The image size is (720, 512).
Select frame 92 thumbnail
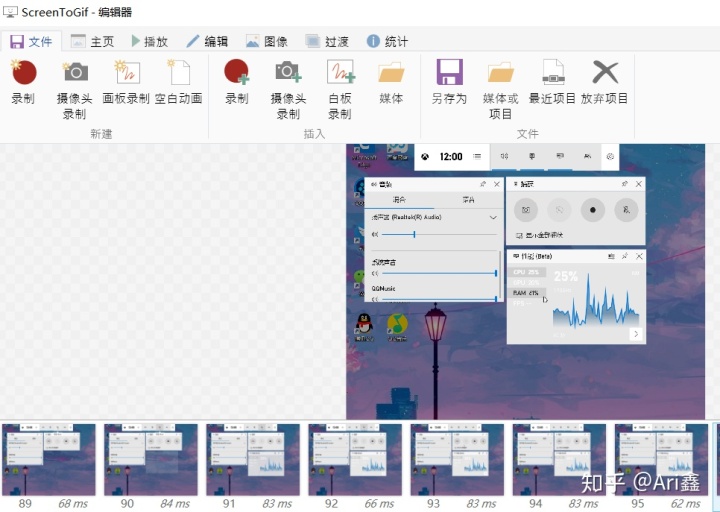355,460
